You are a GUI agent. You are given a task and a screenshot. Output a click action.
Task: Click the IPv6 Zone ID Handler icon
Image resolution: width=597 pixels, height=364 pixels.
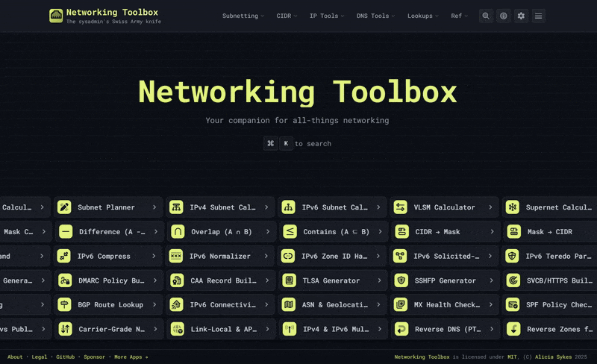(x=288, y=256)
